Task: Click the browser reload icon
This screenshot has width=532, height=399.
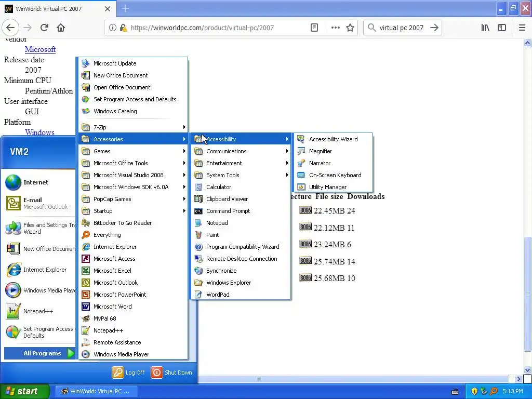Action: pos(44,28)
